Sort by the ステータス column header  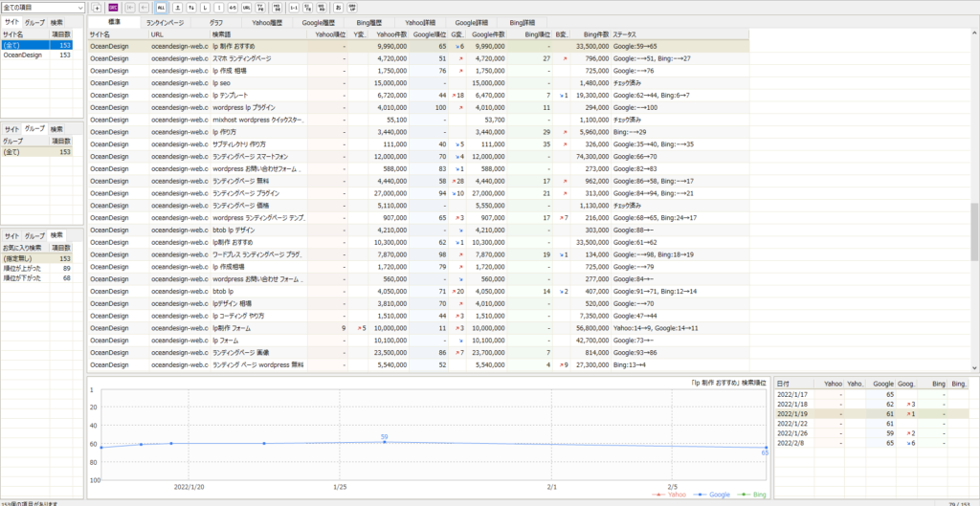click(679, 34)
